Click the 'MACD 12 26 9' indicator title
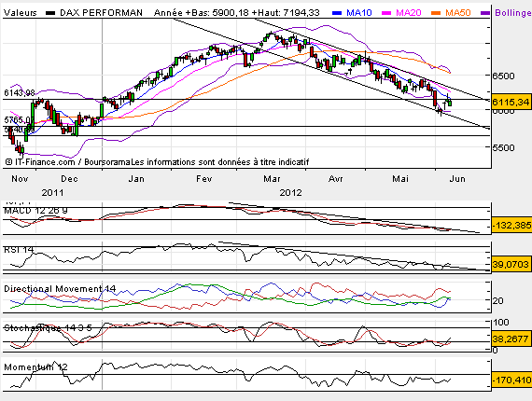Viewport: 532px width, 401px height. (35, 211)
